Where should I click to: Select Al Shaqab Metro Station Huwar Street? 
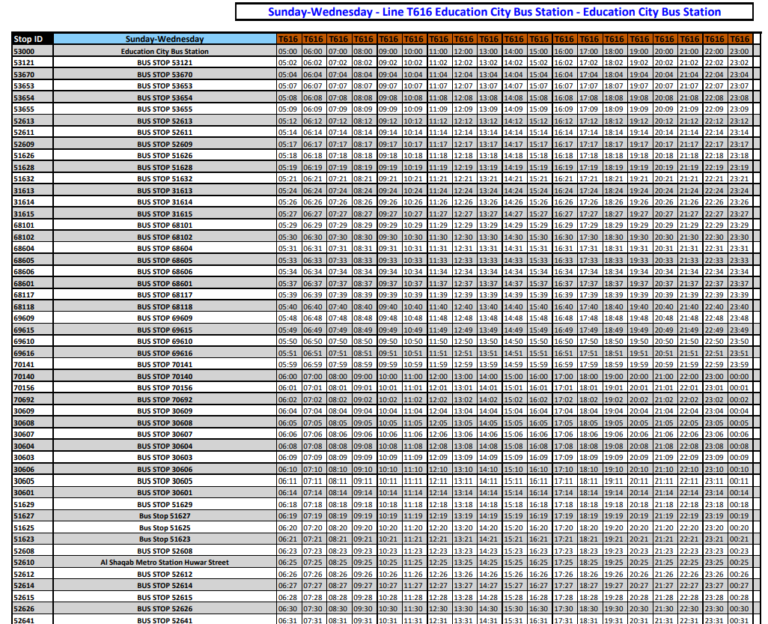tap(165, 562)
